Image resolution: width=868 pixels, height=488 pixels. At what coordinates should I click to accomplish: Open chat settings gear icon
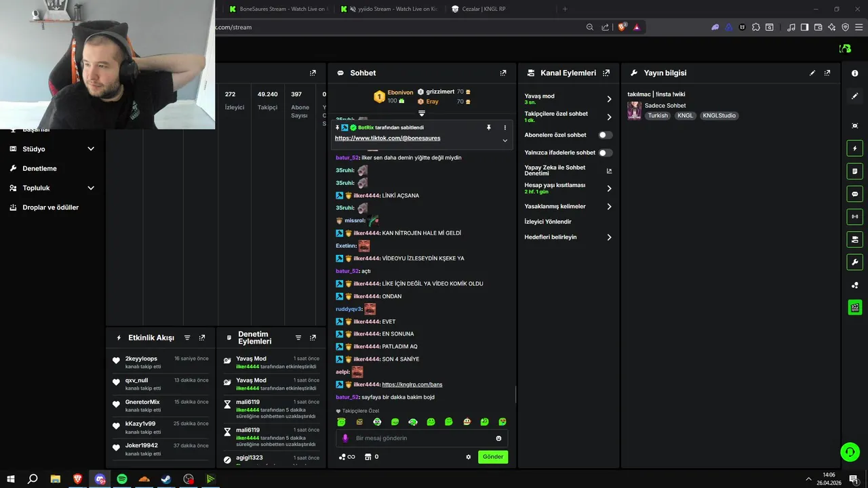tap(468, 457)
